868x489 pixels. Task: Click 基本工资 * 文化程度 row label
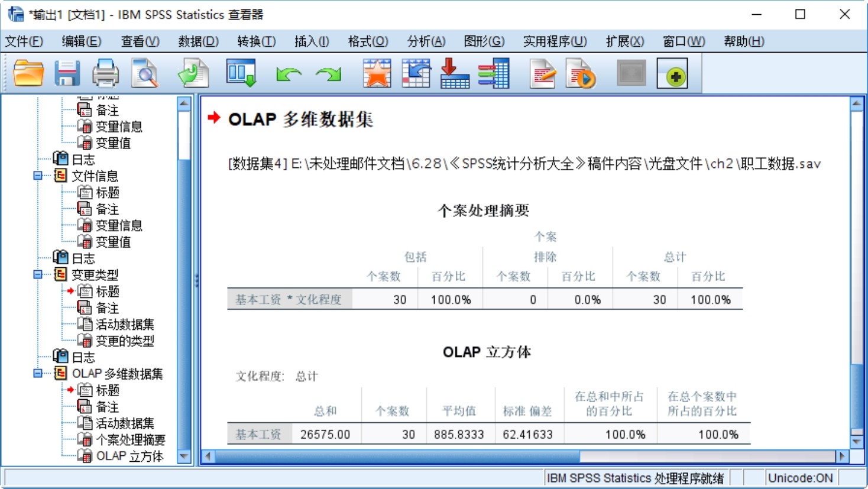tap(290, 299)
